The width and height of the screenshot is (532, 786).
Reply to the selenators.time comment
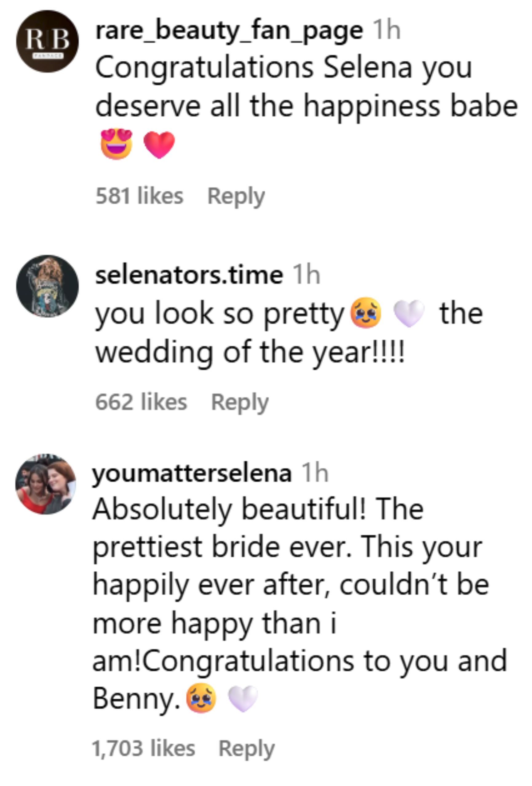pyautogui.click(x=240, y=402)
